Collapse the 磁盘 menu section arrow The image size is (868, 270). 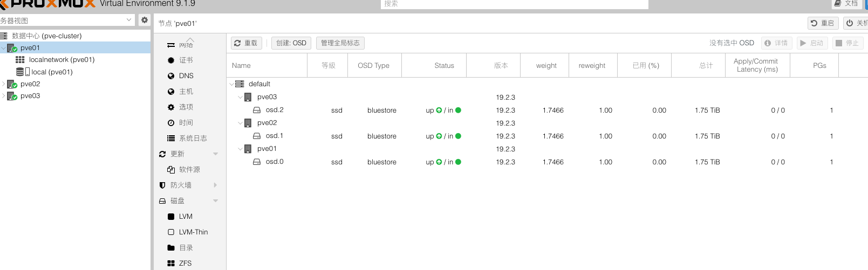[216, 201]
